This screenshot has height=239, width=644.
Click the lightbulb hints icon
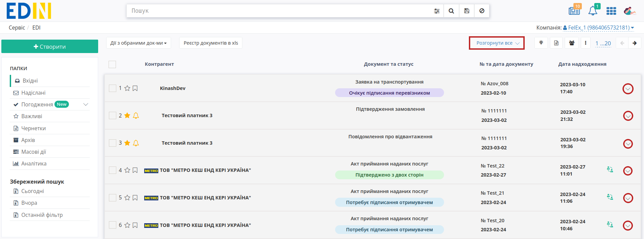541,43
